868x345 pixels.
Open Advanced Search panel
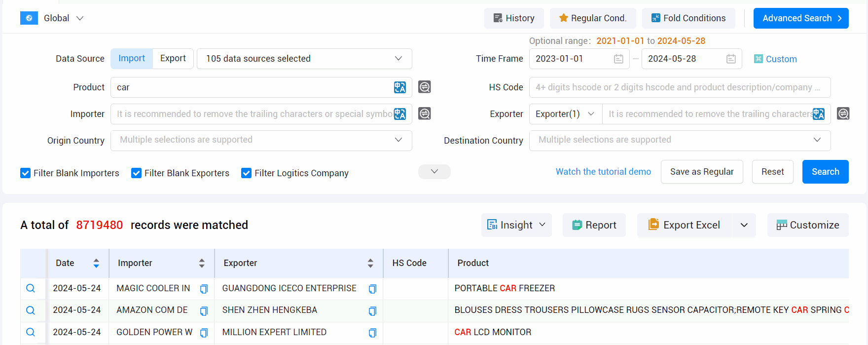(800, 18)
